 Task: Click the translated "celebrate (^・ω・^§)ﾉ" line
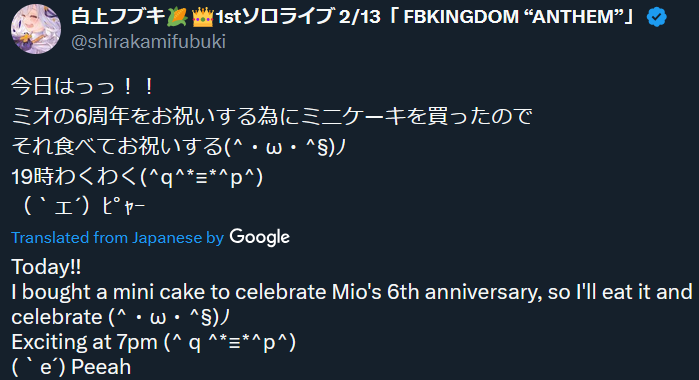pyautogui.click(x=121, y=317)
